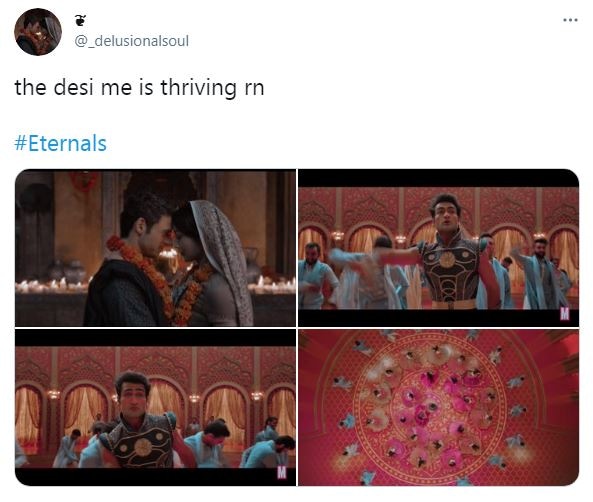Screen dimensions: 593x502
Task: Open the tweet's three-dot more options menu
Action: [570, 20]
